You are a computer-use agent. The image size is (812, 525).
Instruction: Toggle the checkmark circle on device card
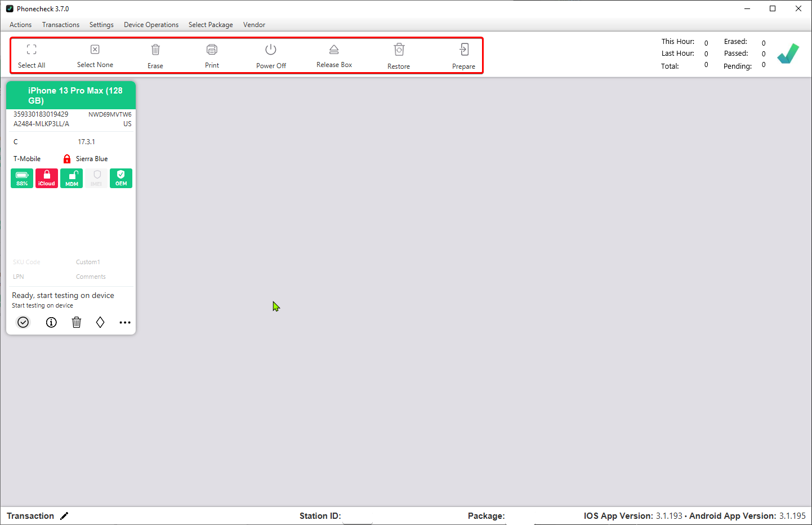tap(23, 322)
